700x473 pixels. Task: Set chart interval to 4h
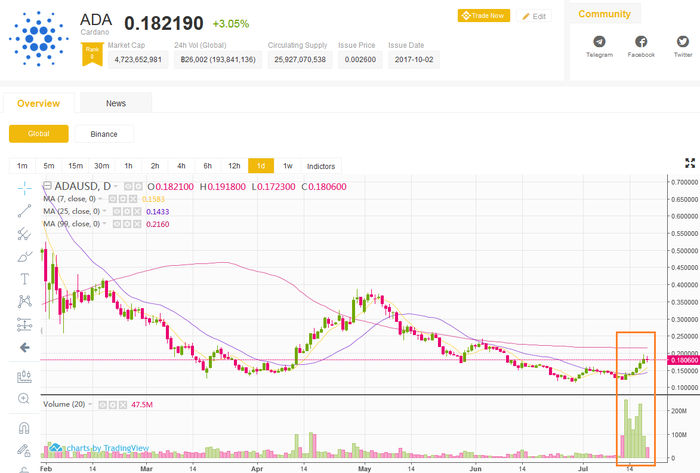click(181, 166)
